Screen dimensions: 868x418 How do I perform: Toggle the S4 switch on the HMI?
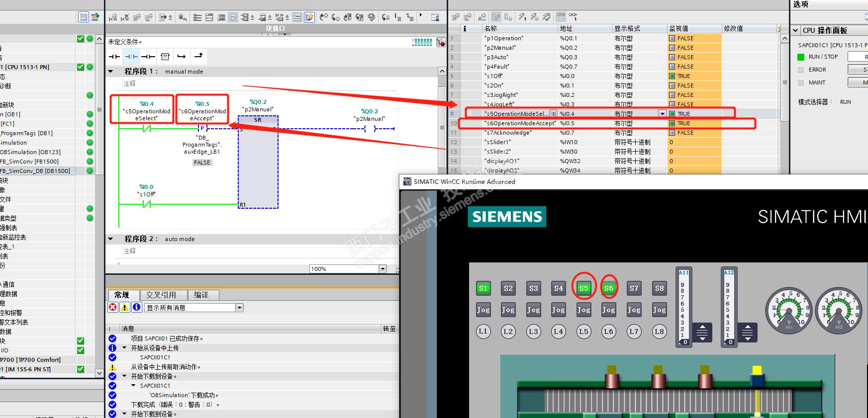558,288
